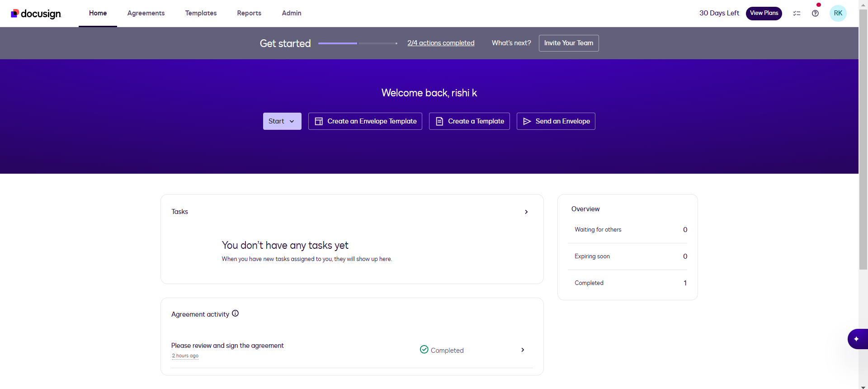Open the RK profile avatar
This screenshot has height=389, width=868.
(838, 13)
